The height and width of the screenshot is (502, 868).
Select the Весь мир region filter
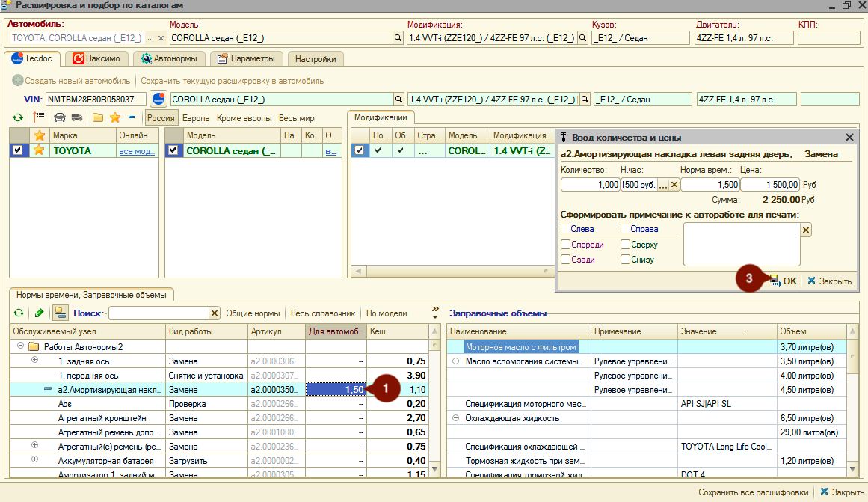tap(296, 118)
